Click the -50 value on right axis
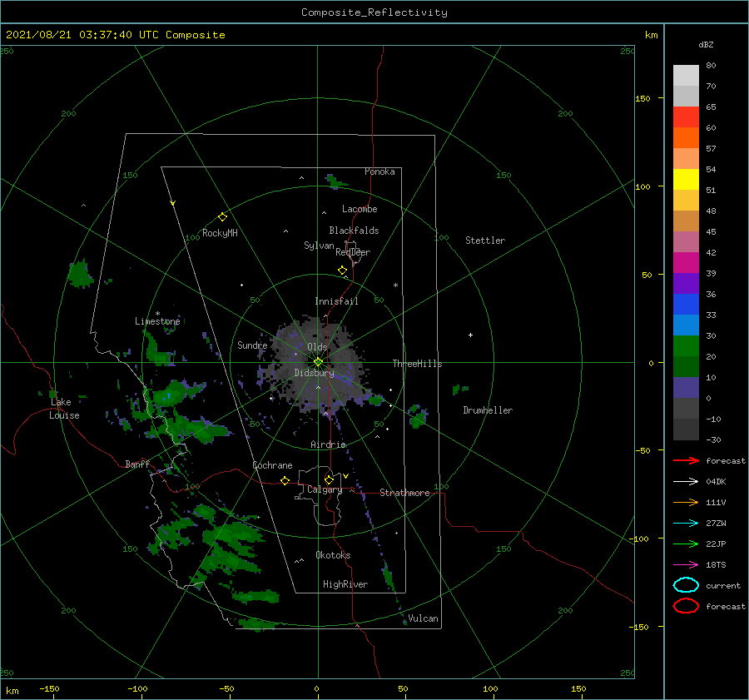 tap(642, 450)
